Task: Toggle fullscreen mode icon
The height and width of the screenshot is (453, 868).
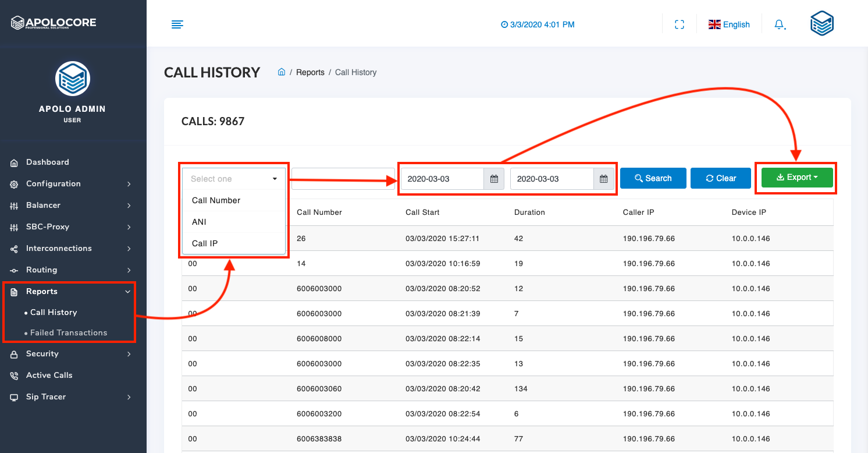Action: click(679, 24)
